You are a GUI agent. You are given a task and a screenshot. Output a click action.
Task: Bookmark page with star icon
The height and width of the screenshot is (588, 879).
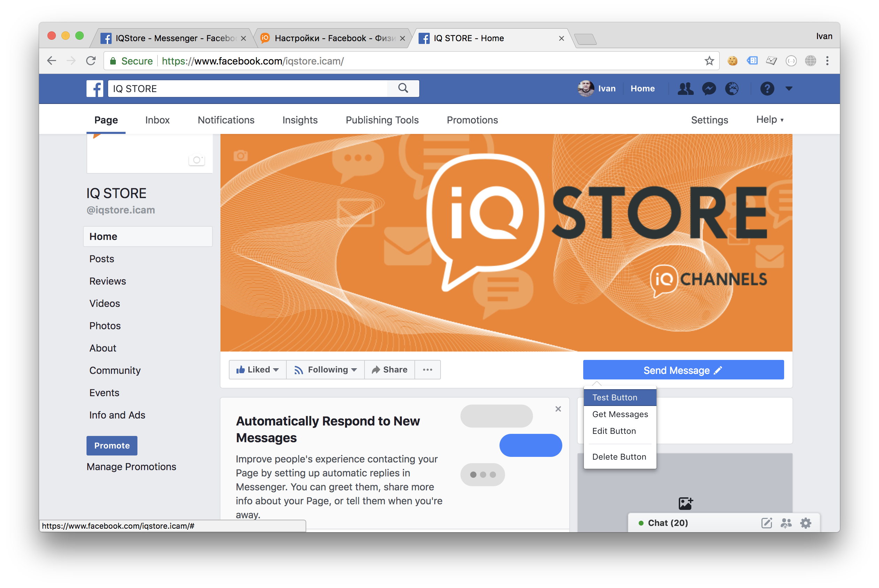709,61
